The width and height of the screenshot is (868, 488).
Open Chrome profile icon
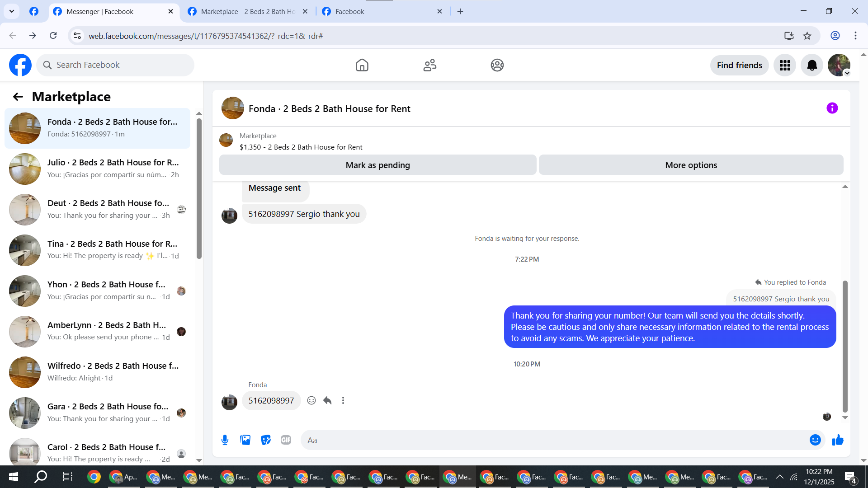pos(835,36)
